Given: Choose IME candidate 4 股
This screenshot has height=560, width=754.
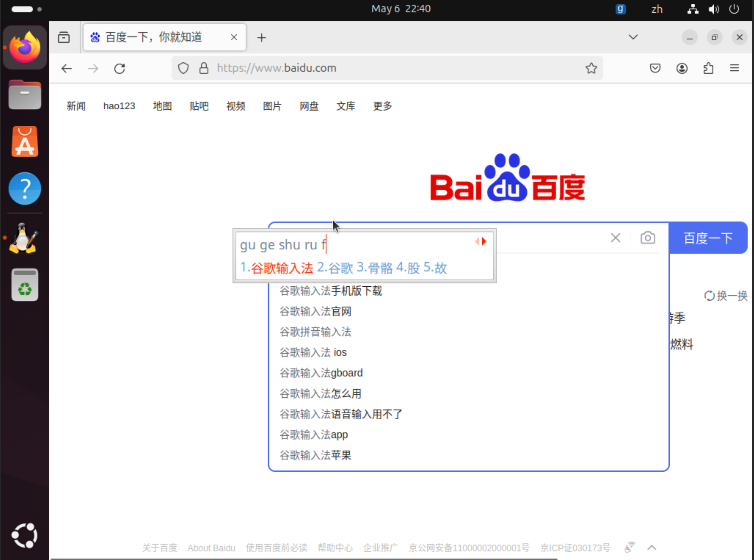Looking at the screenshot, I should (x=408, y=268).
